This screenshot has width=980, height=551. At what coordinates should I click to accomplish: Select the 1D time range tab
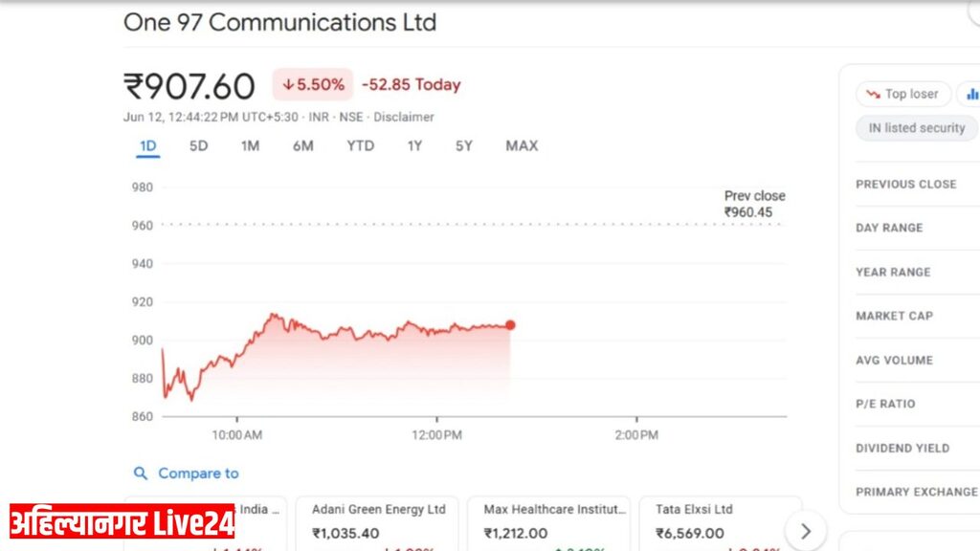click(148, 146)
